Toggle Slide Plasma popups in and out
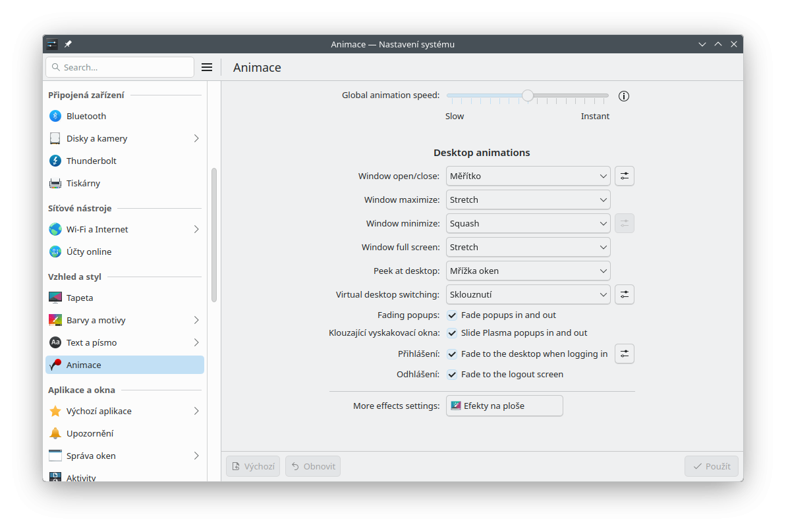The image size is (786, 532). pos(452,333)
